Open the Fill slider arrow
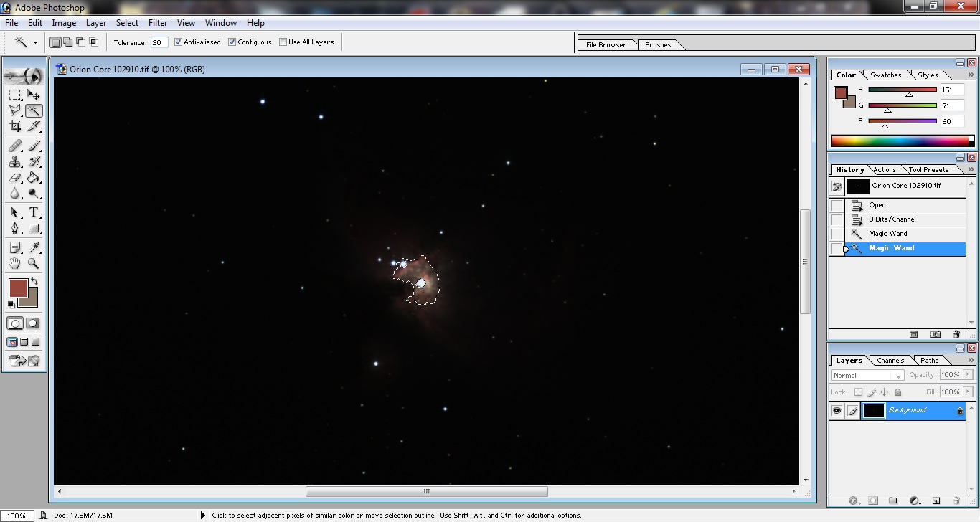This screenshot has height=522, width=980. click(x=968, y=391)
